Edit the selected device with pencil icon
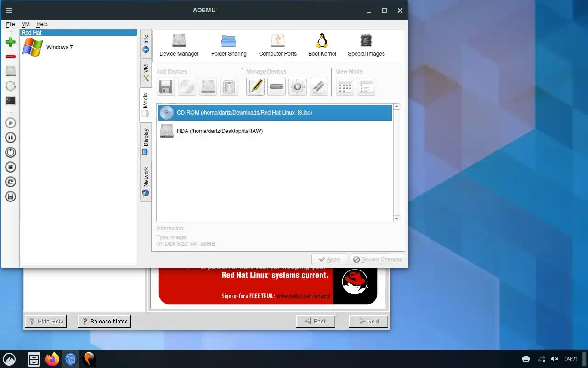The width and height of the screenshot is (588, 368). coord(255,86)
